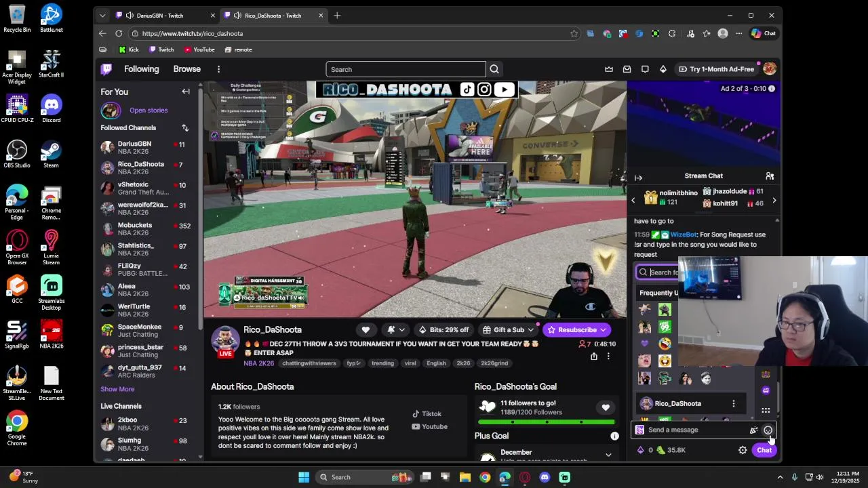Expand the Resubscribe dropdown arrow
The height and width of the screenshot is (488, 868).
[603, 329]
